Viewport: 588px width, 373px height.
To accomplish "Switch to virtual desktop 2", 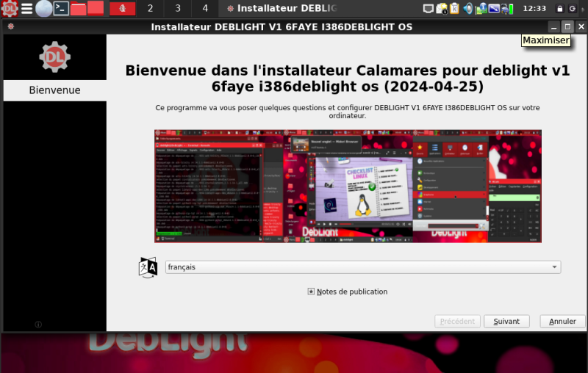I will [150, 8].
